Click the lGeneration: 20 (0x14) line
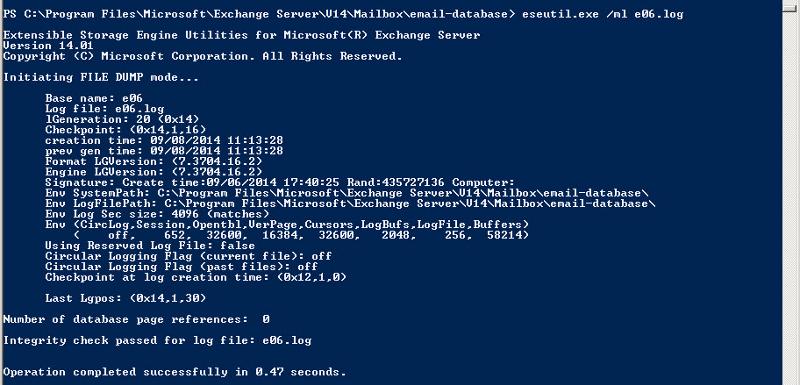The height and width of the screenshot is (385, 800). [x=122, y=119]
